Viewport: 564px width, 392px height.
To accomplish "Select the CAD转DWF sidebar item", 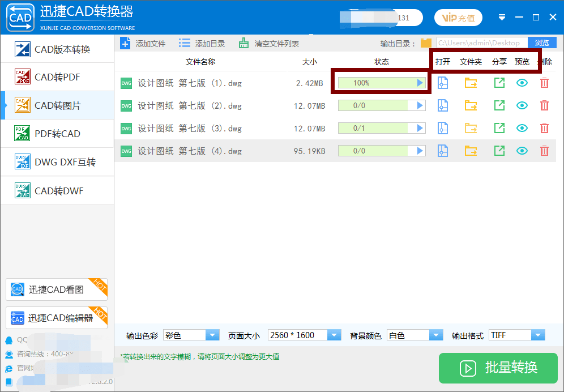I will coord(57,190).
